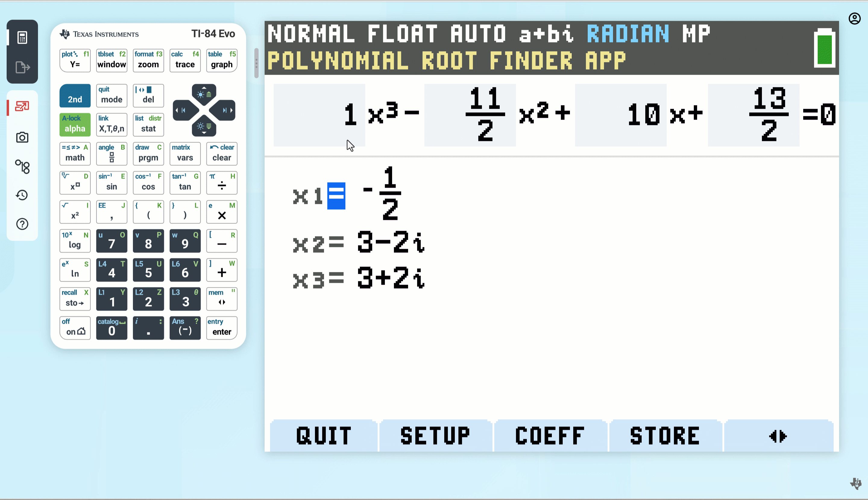
Task: Click the exit/sign-out sidebar icon
Action: (x=22, y=67)
